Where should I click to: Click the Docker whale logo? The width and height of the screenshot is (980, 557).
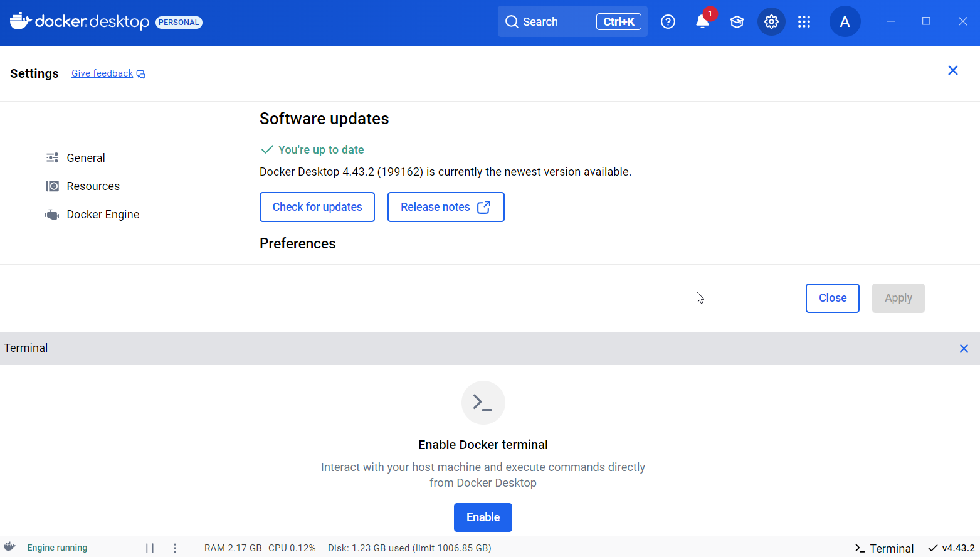pyautogui.click(x=20, y=21)
